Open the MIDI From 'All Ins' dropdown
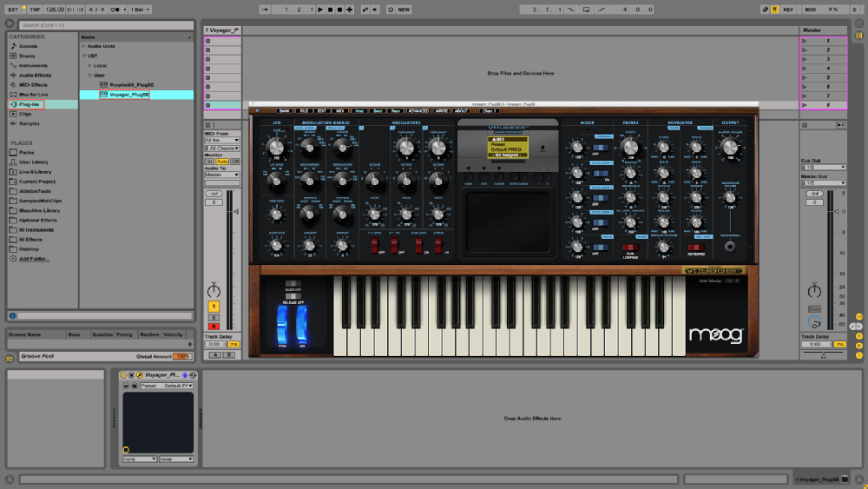Viewport: 868px width, 489px height. pyautogui.click(x=221, y=140)
